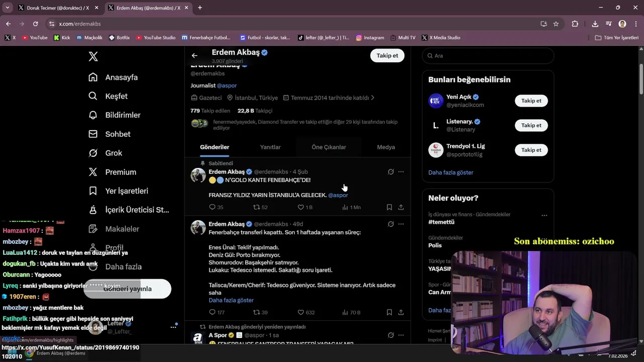Open Maçkolik bookmark
Screen dimensions: 644x362
[x=90, y=38]
